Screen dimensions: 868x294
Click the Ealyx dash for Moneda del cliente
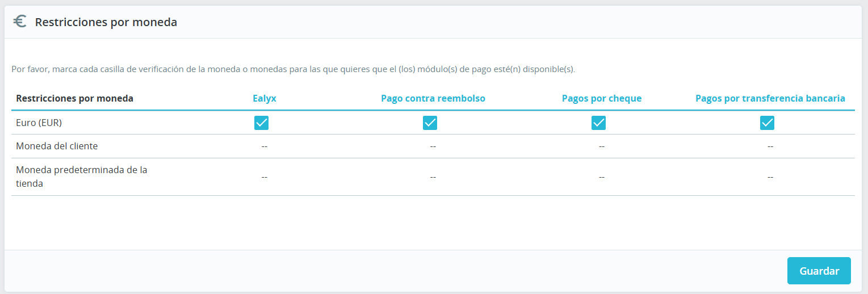click(x=265, y=146)
